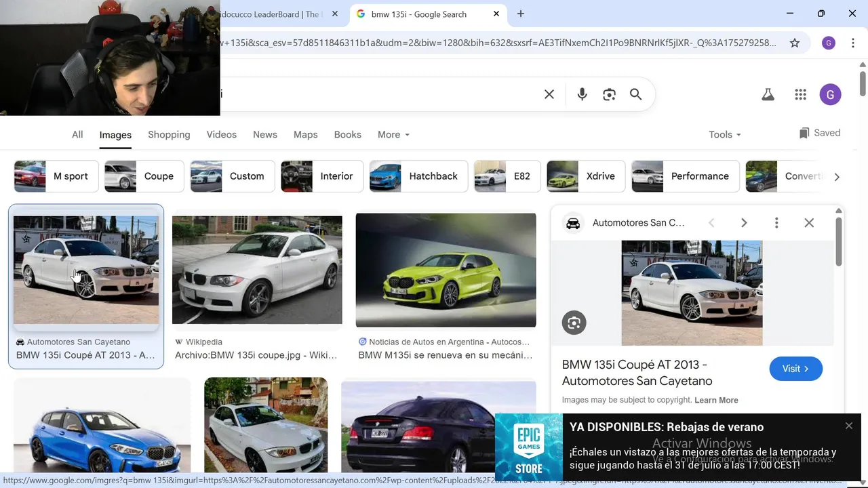This screenshot has height=488, width=868.
Task: Open more options in the image preview panel
Action: click(776, 222)
